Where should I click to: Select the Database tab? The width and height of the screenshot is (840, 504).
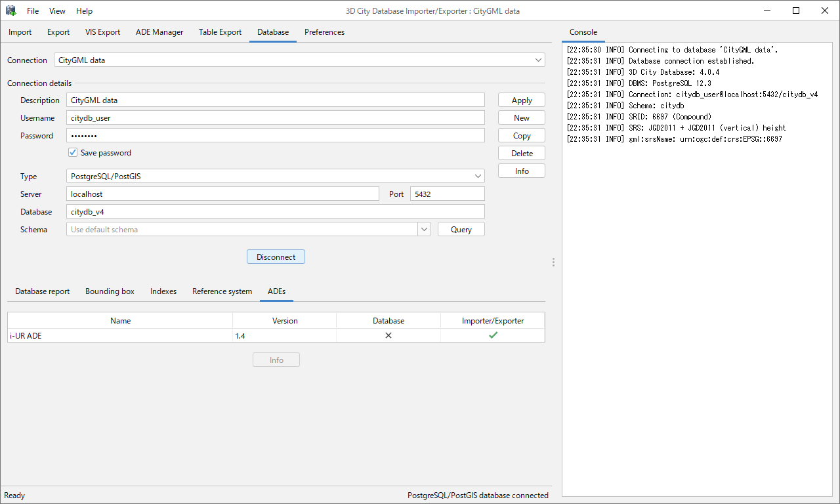273,31
